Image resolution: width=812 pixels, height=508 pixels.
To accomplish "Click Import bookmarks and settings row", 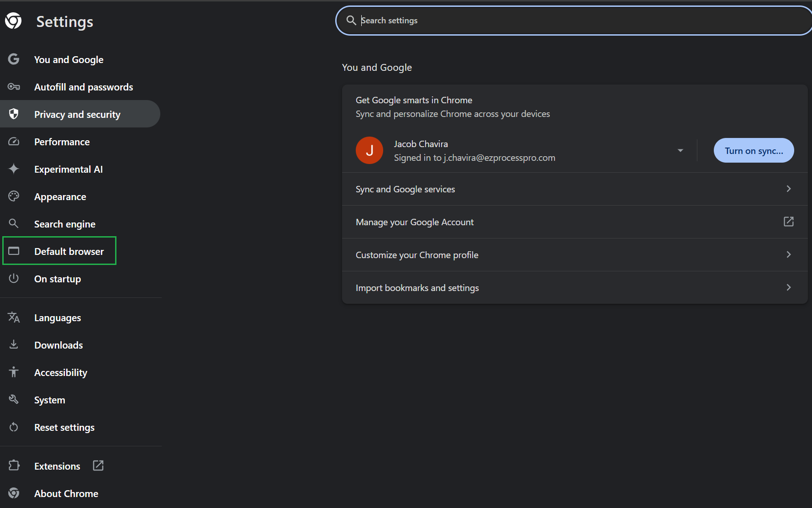I will pyautogui.click(x=575, y=287).
